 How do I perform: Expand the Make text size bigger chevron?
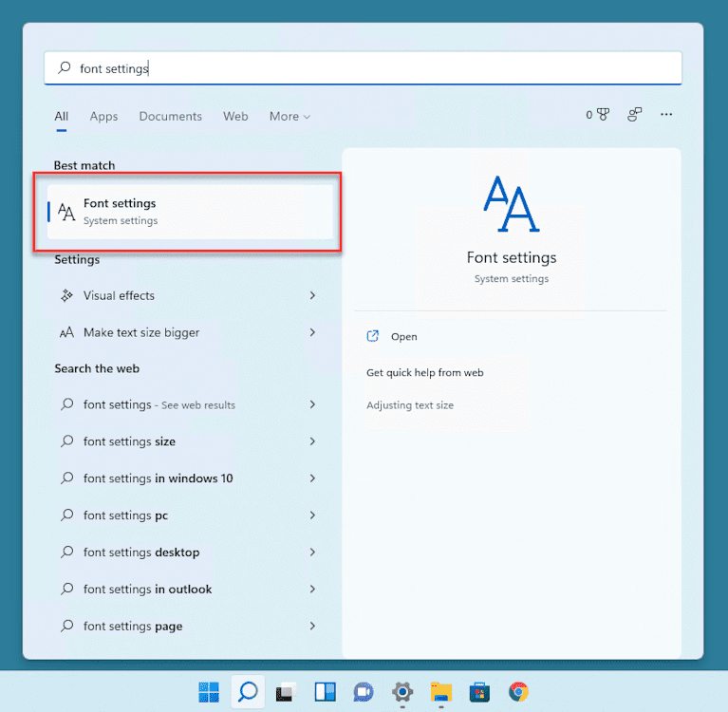point(312,332)
